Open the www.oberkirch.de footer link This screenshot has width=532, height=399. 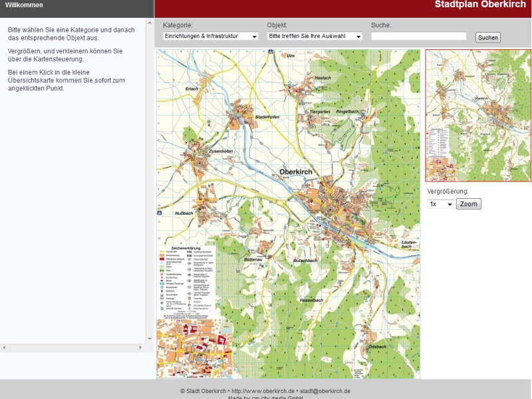pyautogui.click(x=263, y=391)
